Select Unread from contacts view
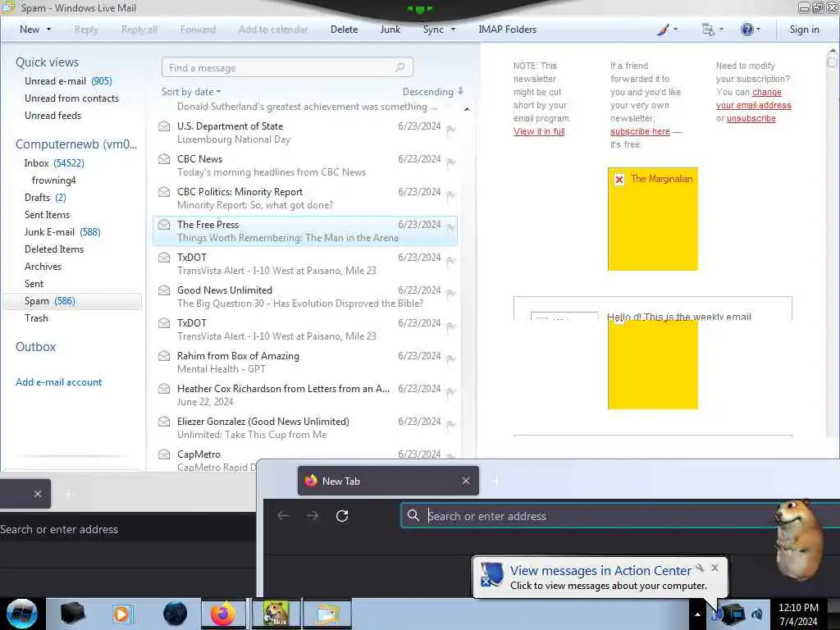 71,98
